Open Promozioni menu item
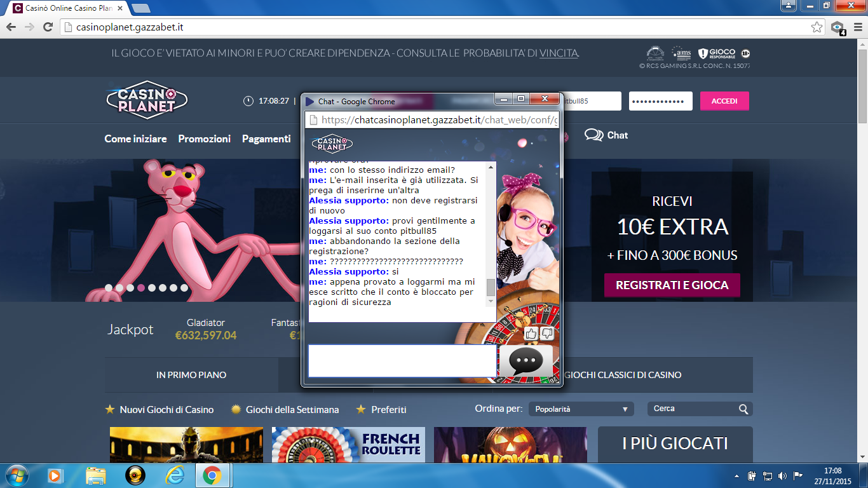The image size is (868, 488). click(205, 139)
